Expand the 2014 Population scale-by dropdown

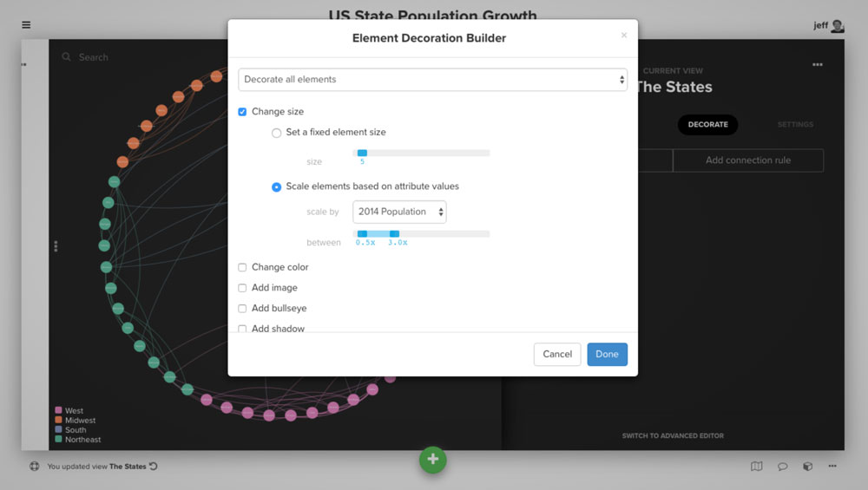coord(399,212)
